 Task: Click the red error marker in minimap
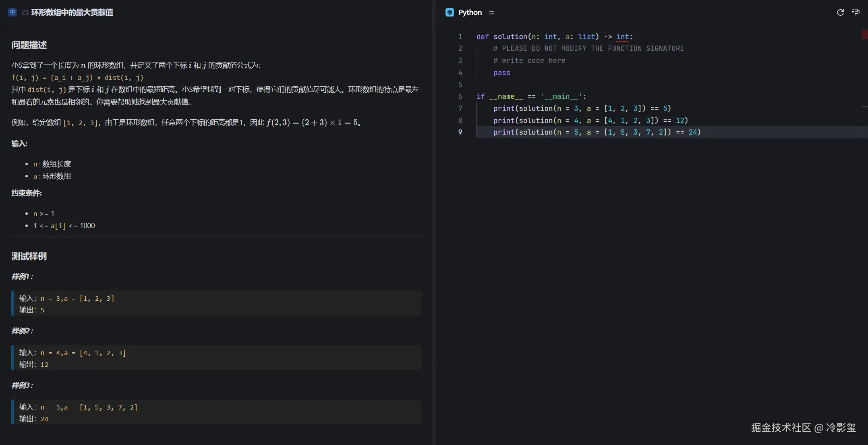point(864,34)
